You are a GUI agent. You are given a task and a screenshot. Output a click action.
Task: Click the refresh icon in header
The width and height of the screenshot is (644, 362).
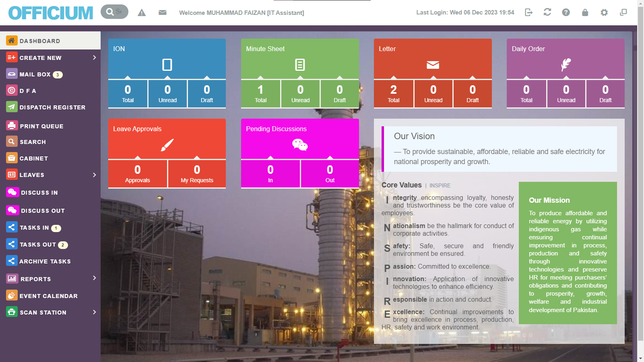click(547, 12)
